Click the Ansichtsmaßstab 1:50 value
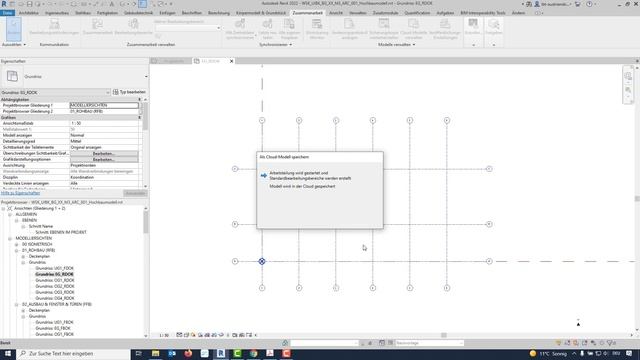Viewport: 640px width, 360px height. click(104, 123)
